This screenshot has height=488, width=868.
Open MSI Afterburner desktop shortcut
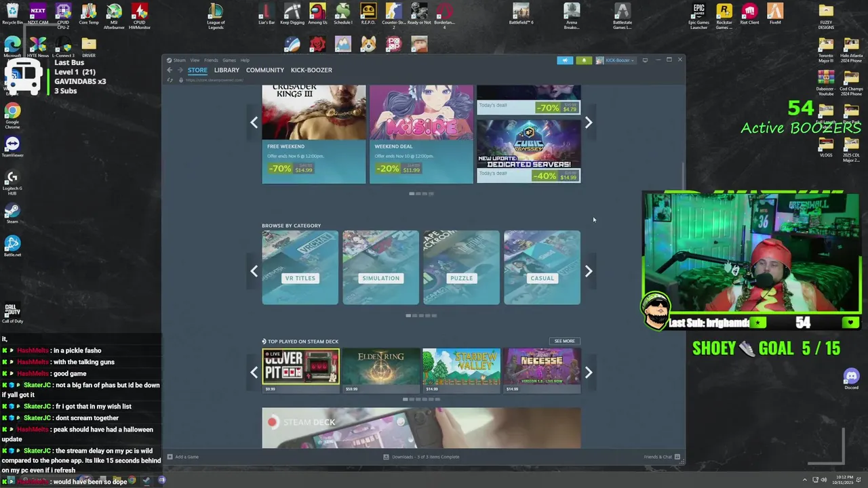click(x=114, y=16)
